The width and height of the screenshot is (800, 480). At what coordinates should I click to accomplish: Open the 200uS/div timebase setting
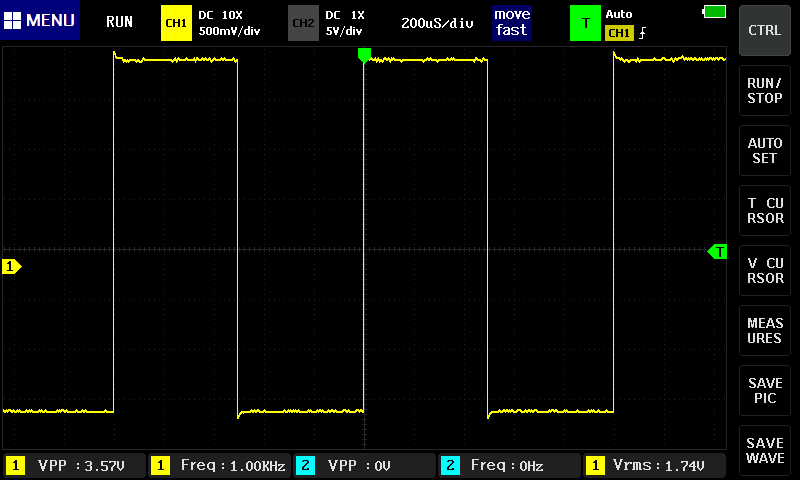click(437, 22)
